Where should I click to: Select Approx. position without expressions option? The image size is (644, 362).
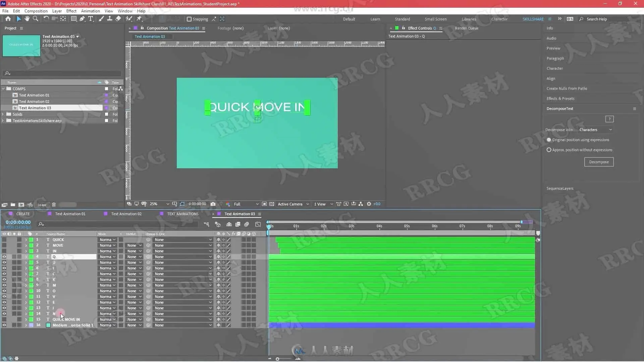(x=549, y=150)
